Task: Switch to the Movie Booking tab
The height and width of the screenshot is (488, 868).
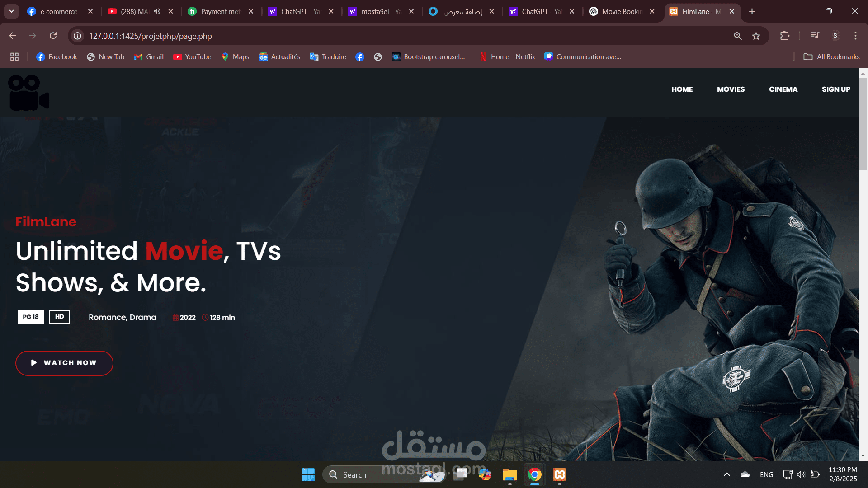Action: pos(622,11)
